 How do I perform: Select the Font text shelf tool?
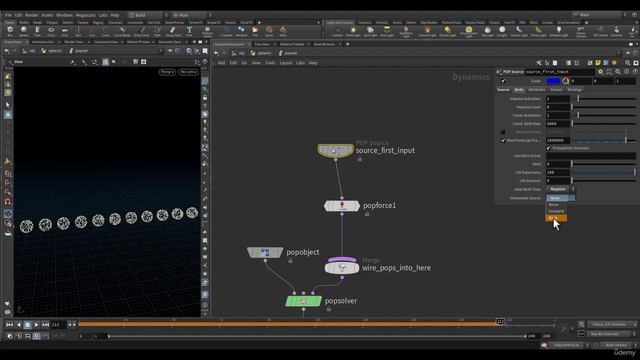[x=189, y=31]
